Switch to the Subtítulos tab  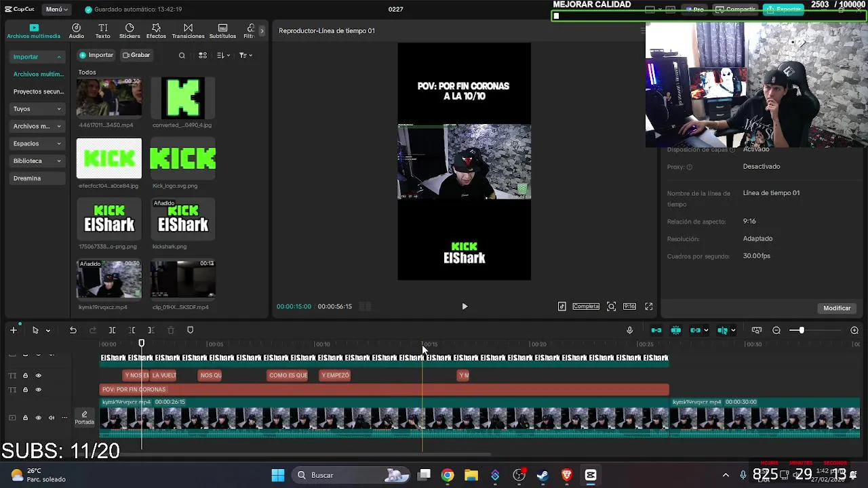[222, 31]
